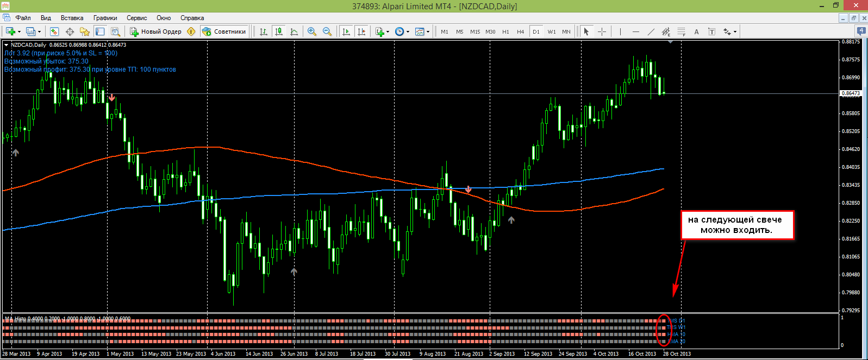The height and width of the screenshot is (360, 868).
Task: Open the Вид menu
Action: (46, 18)
